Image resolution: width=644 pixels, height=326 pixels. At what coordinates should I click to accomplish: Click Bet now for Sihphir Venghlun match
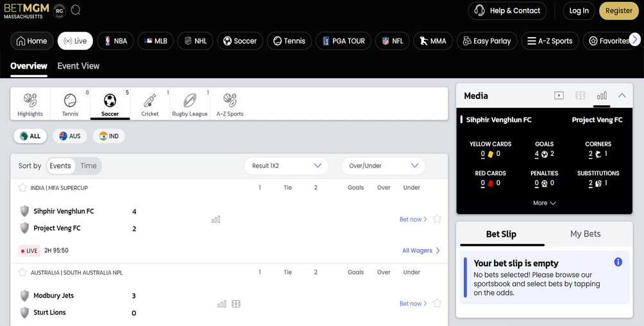(413, 219)
